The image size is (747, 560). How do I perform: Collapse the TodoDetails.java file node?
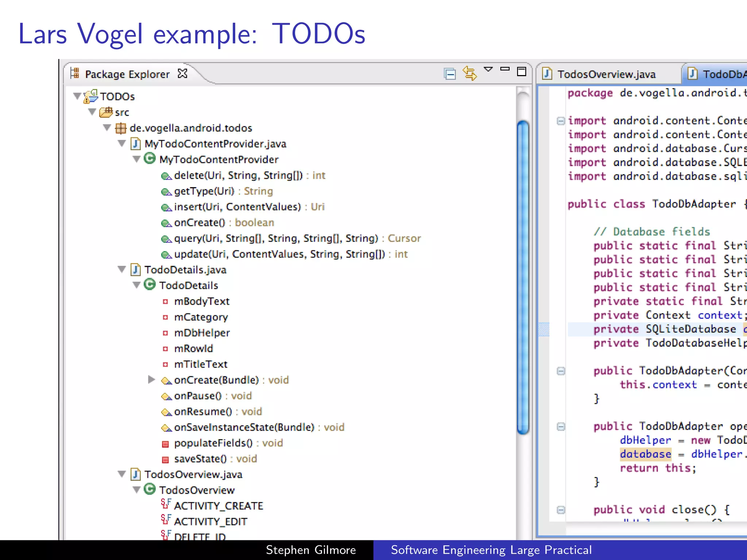(x=122, y=269)
